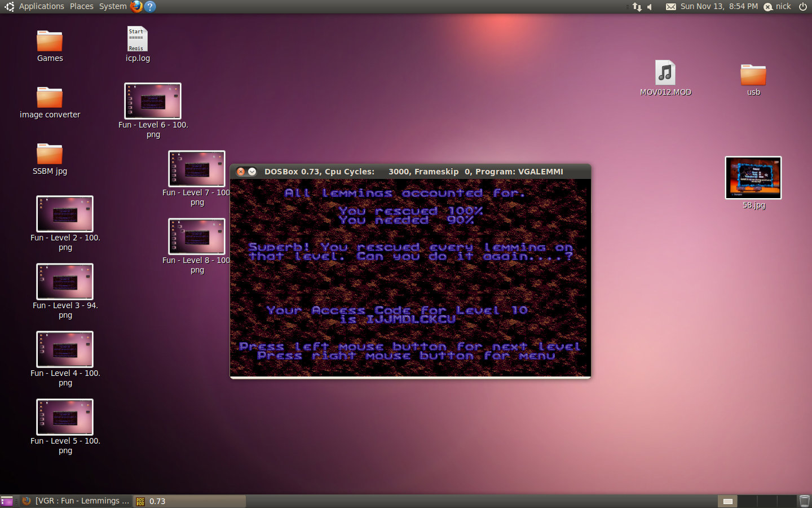Image resolution: width=812 pixels, height=508 pixels.
Task: Switch to VGR Fun Lemmings taskbar window
Action: pyautogui.click(x=76, y=501)
